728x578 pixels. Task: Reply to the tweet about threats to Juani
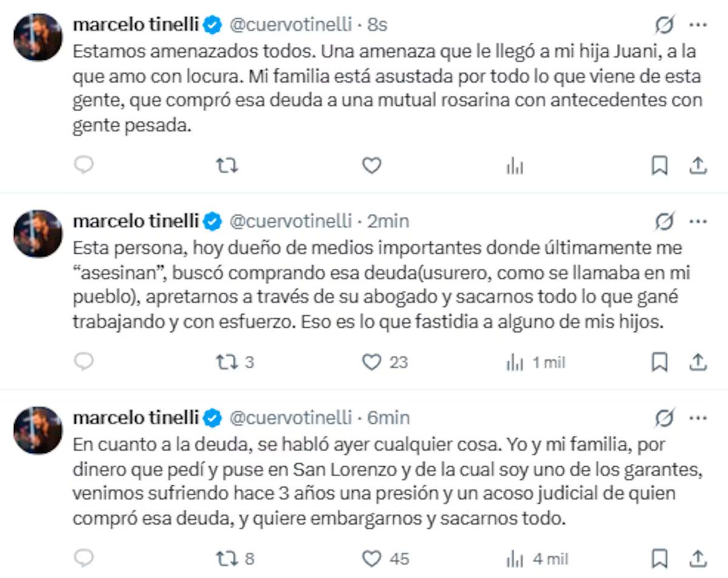84,165
